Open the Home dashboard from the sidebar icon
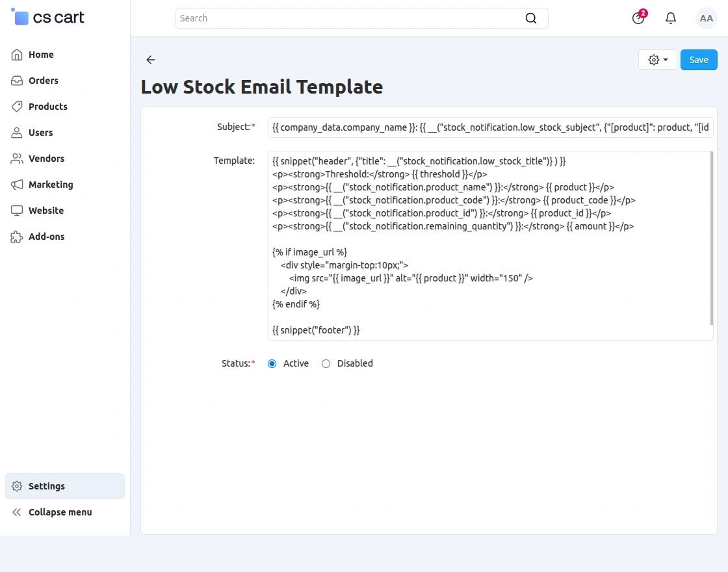This screenshot has height=572, width=728. (16, 55)
